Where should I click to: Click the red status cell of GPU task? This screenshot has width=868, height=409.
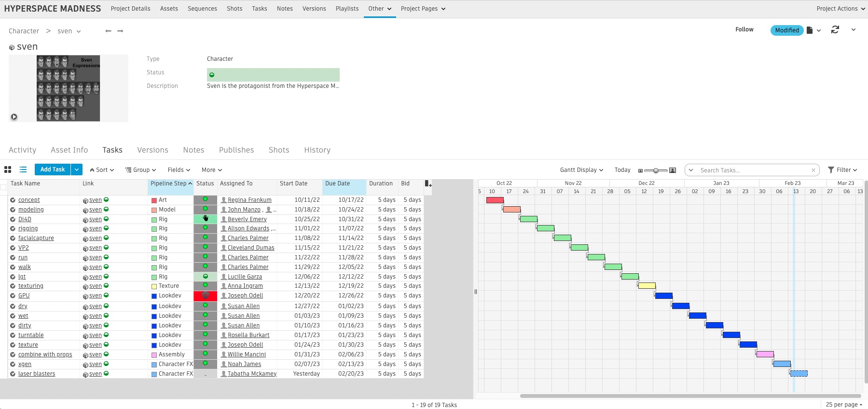coord(206,296)
